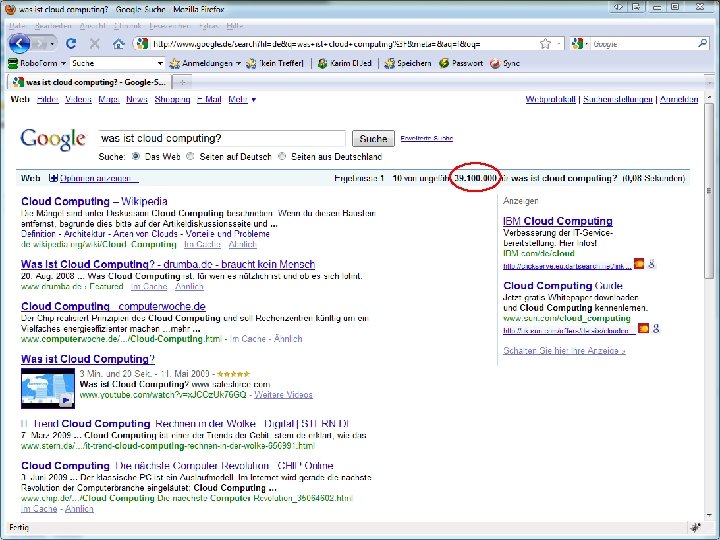720x540 pixels.
Task: Open the Bearbeiten menu
Action: [53, 26]
